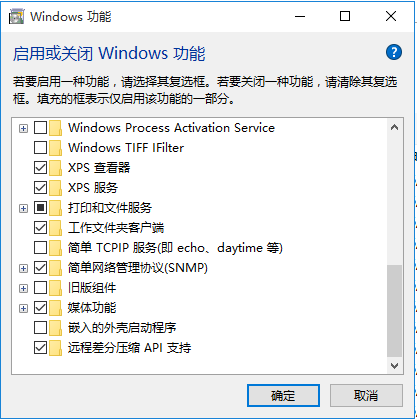
Task: Expand the 简单网络管理协议(SNMP) node
Action: [x=23, y=268]
